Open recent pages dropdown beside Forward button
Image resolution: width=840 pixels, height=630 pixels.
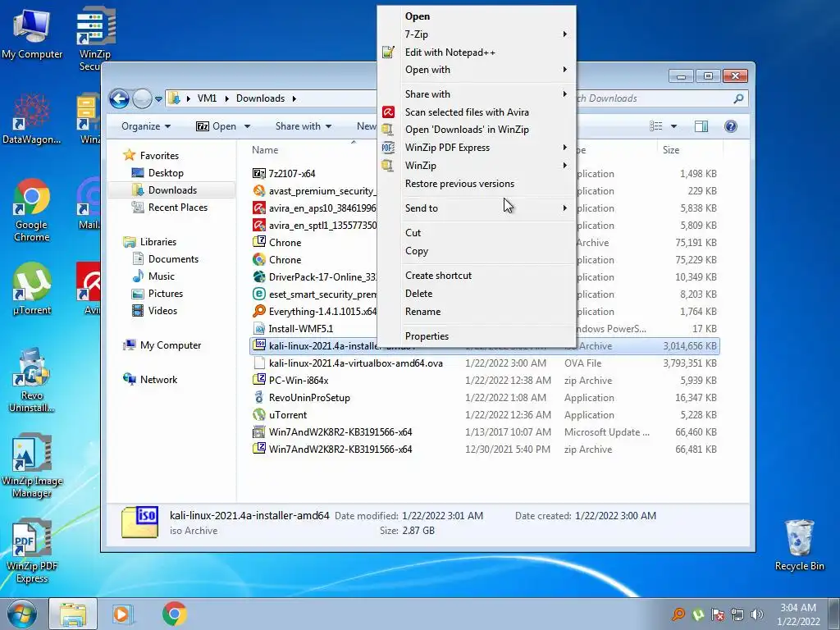point(158,99)
